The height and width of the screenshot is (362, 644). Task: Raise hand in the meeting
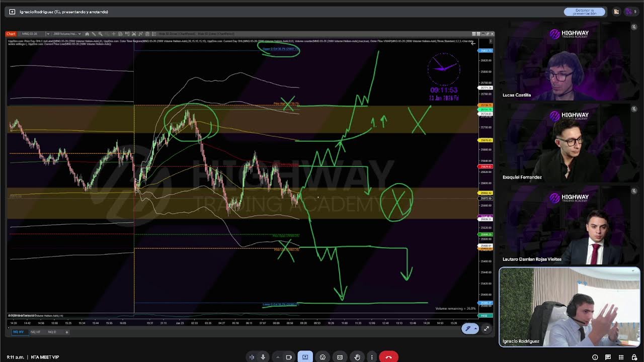[357, 357]
